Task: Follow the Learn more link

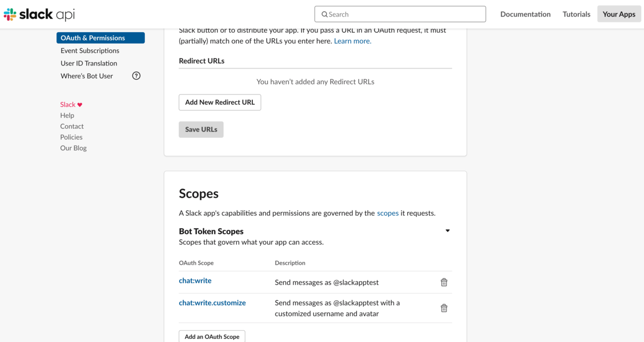Action: pyautogui.click(x=353, y=41)
